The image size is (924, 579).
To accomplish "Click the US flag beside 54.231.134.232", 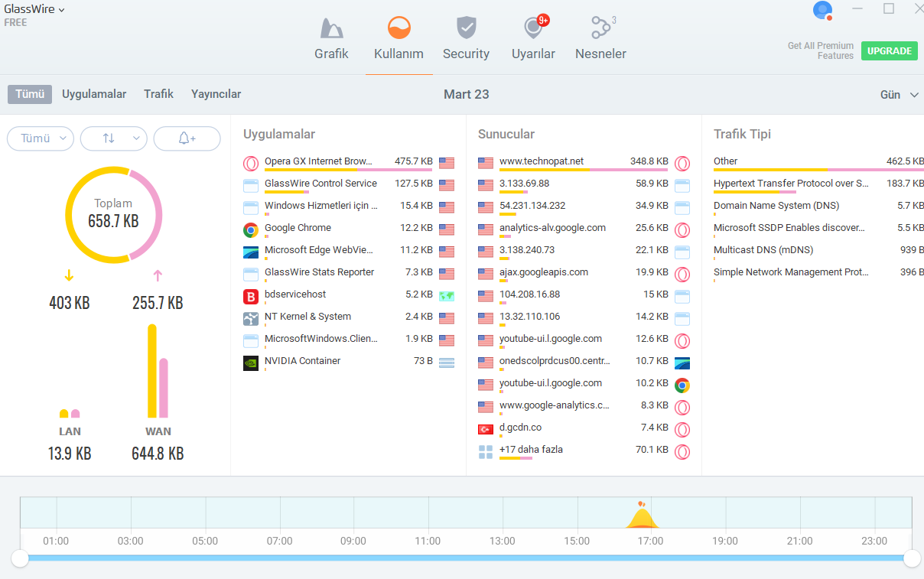I will tap(485, 207).
